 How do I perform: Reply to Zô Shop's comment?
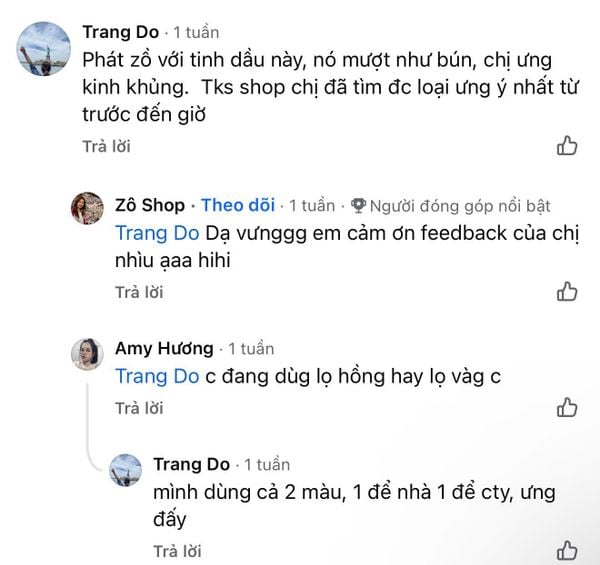139,292
